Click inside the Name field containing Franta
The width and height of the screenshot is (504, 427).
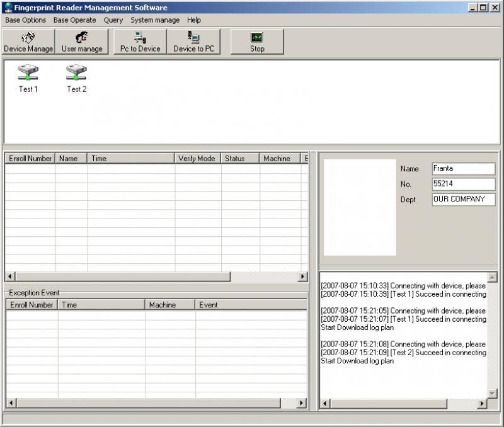[463, 169]
